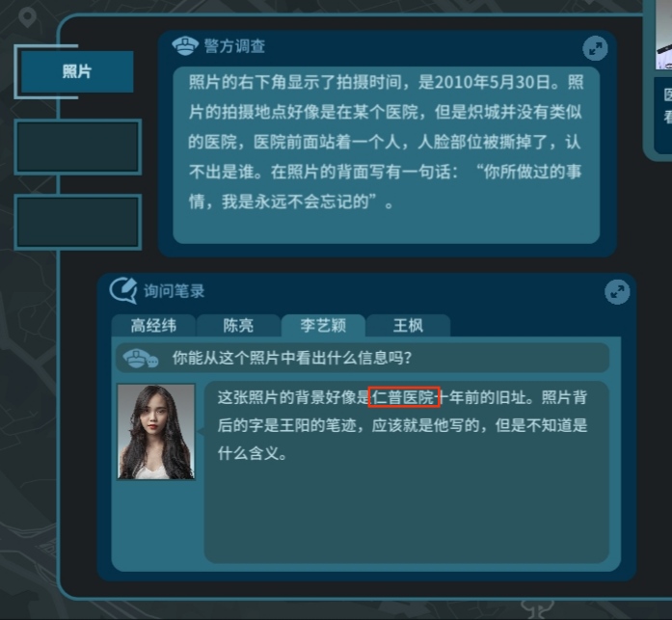Click the 李艺颖 answer text bubble
672x620 pixels.
click(x=406, y=472)
